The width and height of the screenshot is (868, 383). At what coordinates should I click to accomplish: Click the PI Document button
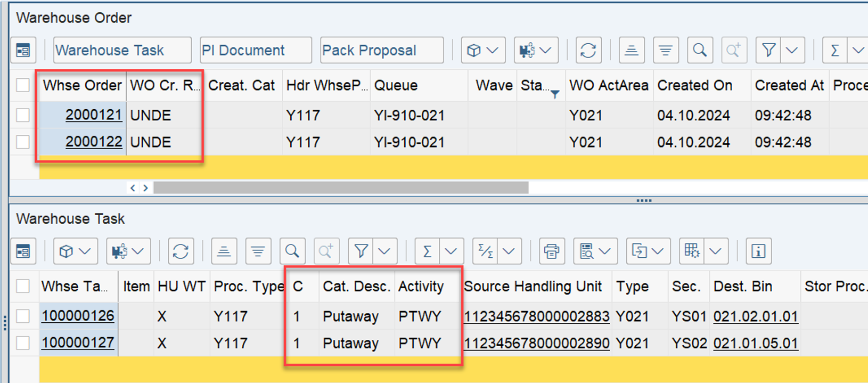click(256, 51)
